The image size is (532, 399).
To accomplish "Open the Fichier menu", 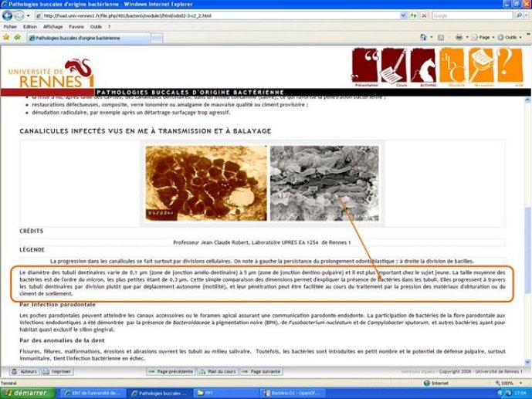I will (10, 26).
